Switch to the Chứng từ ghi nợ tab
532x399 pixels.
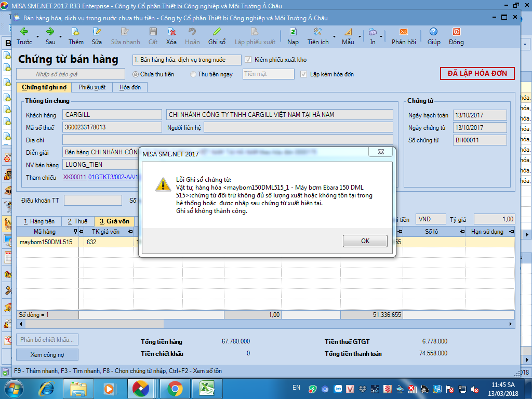click(44, 87)
